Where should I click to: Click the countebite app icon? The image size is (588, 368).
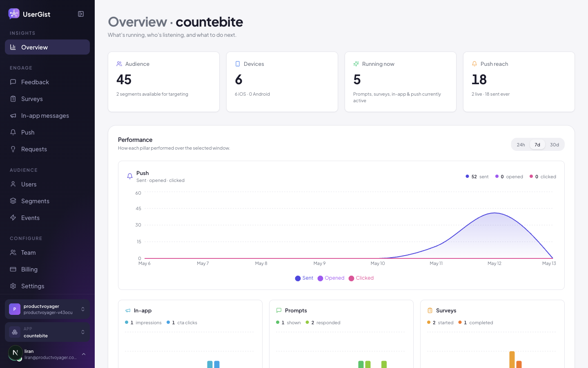tap(15, 332)
